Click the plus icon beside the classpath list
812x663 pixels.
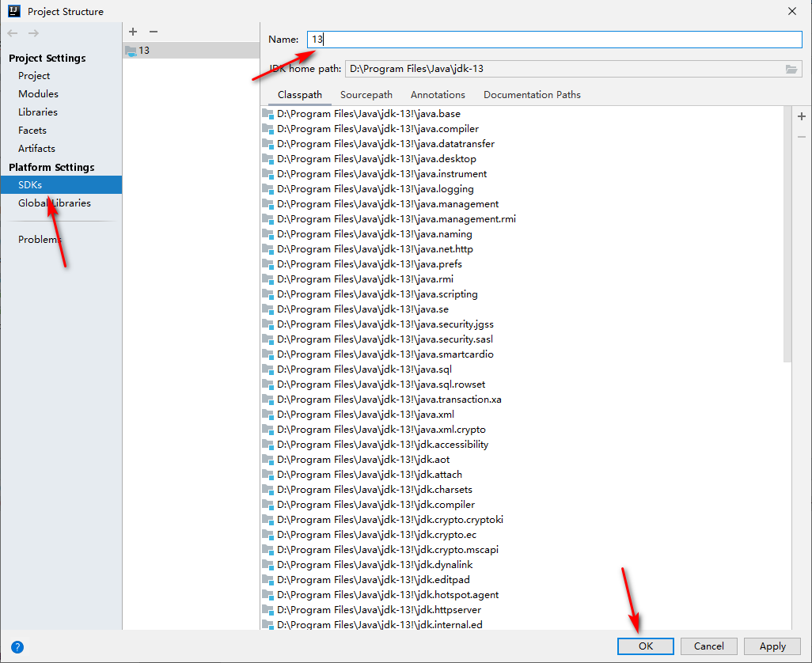801,116
